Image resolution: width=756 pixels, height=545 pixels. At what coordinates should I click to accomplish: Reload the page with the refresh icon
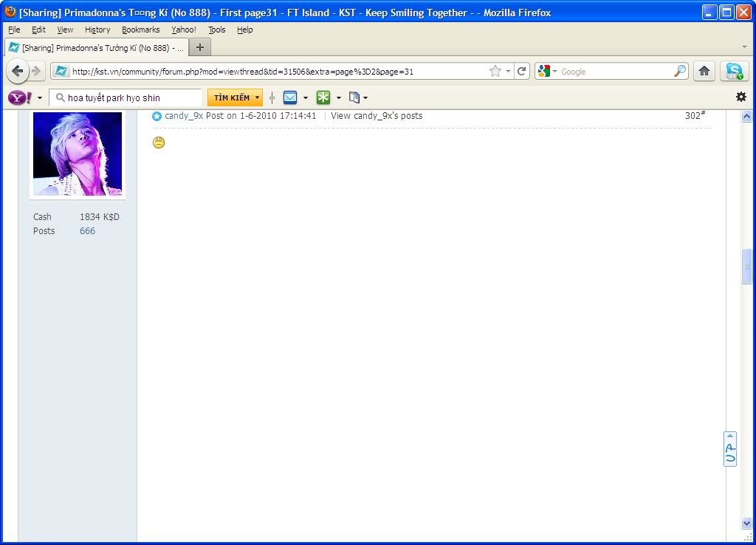click(x=522, y=72)
